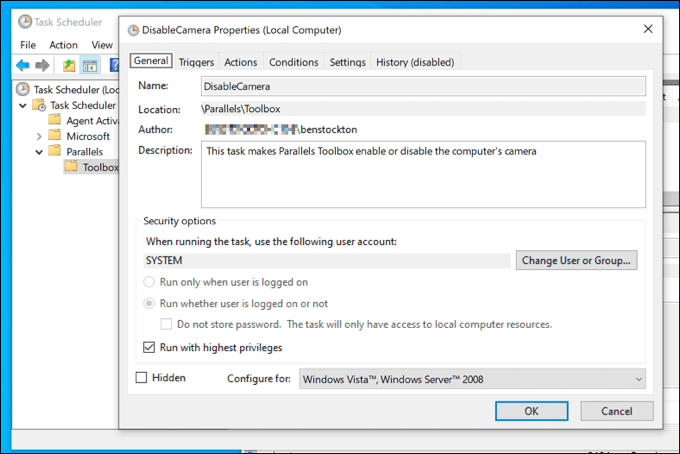
Task: Click the Agent Activation folder icon
Action: click(55, 120)
